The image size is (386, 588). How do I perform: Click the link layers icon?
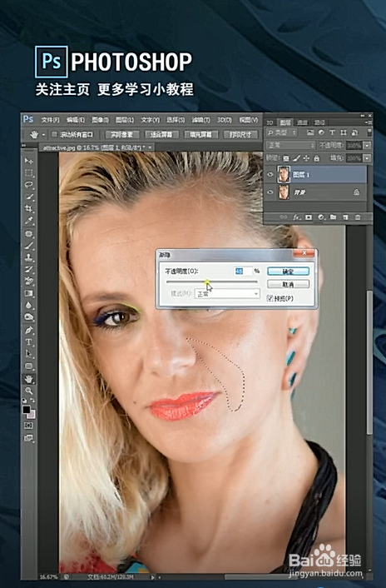[284, 217]
